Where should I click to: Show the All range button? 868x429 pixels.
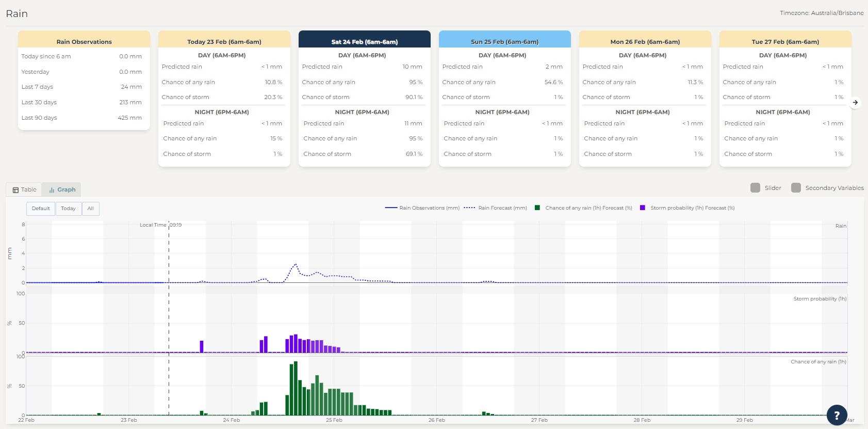tap(90, 209)
